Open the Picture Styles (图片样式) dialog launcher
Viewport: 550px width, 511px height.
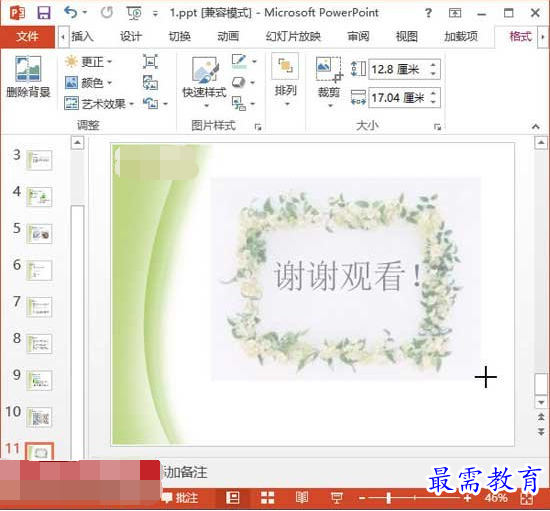tap(258, 127)
